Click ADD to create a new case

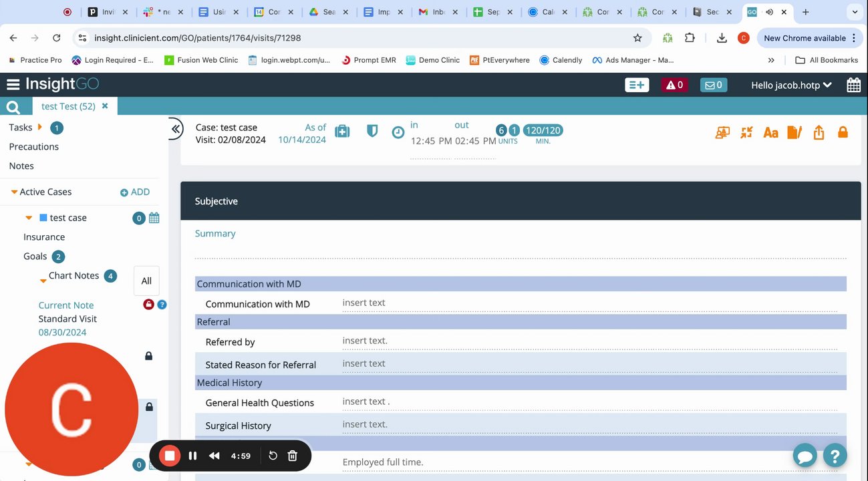coord(135,192)
